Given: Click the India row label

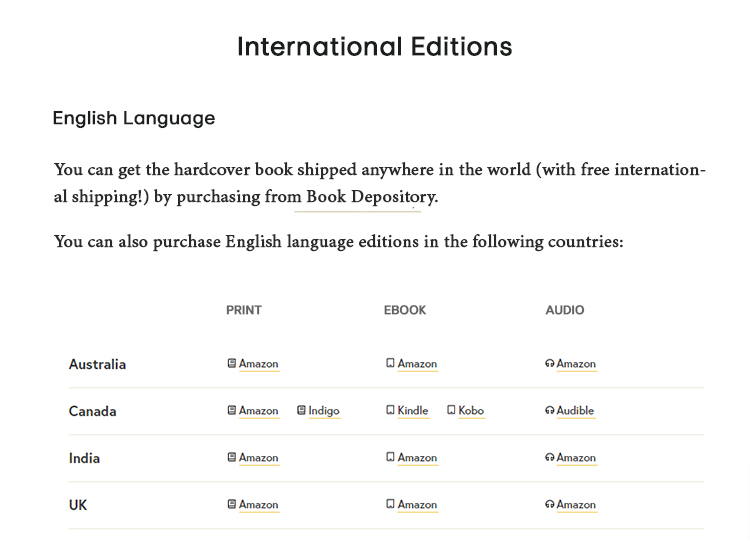Looking at the screenshot, I should (84, 458).
